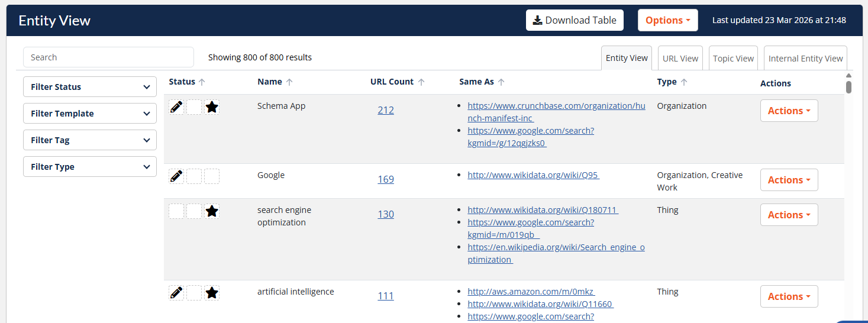Open URL count 169 link

(386, 179)
